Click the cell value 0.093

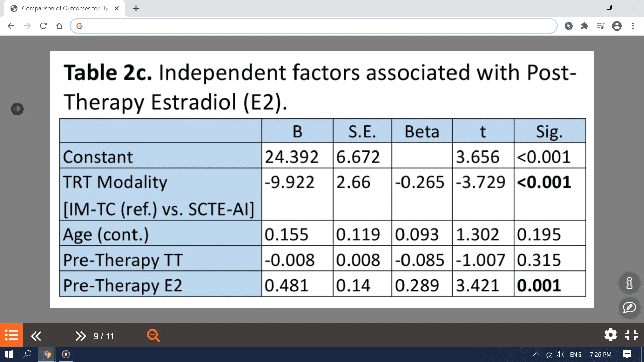pyautogui.click(x=417, y=234)
